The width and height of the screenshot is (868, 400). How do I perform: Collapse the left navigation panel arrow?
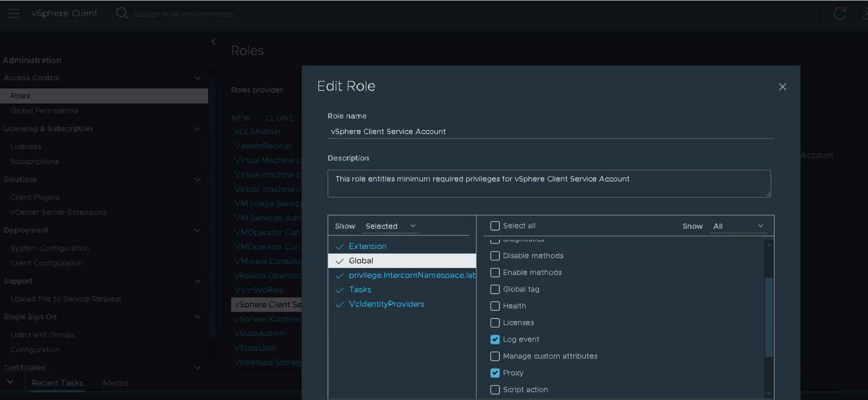tap(213, 42)
